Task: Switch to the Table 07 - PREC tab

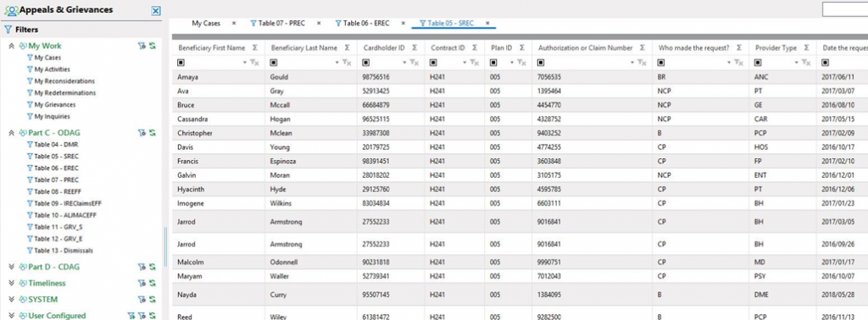Action: [x=277, y=23]
